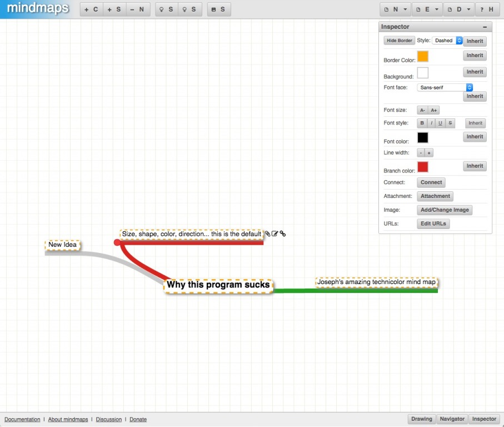
Task: Click the '? H' help button
Action: click(x=487, y=9)
